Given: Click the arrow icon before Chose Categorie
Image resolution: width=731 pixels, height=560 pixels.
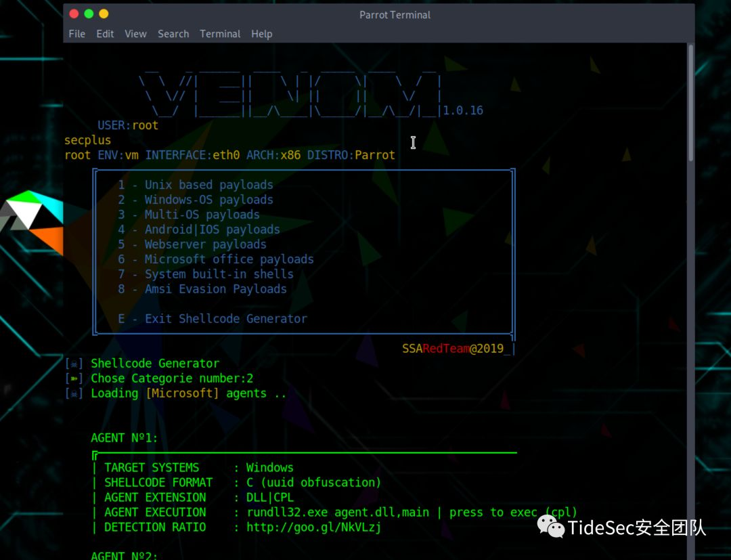Looking at the screenshot, I should [74, 379].
